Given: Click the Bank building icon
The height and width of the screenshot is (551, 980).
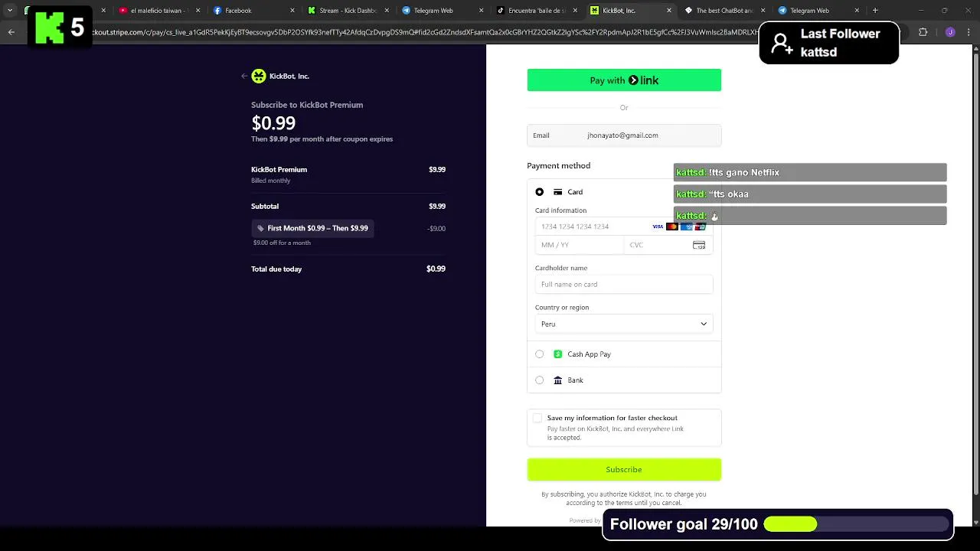Looking at the screenshot, I should 558,380.
